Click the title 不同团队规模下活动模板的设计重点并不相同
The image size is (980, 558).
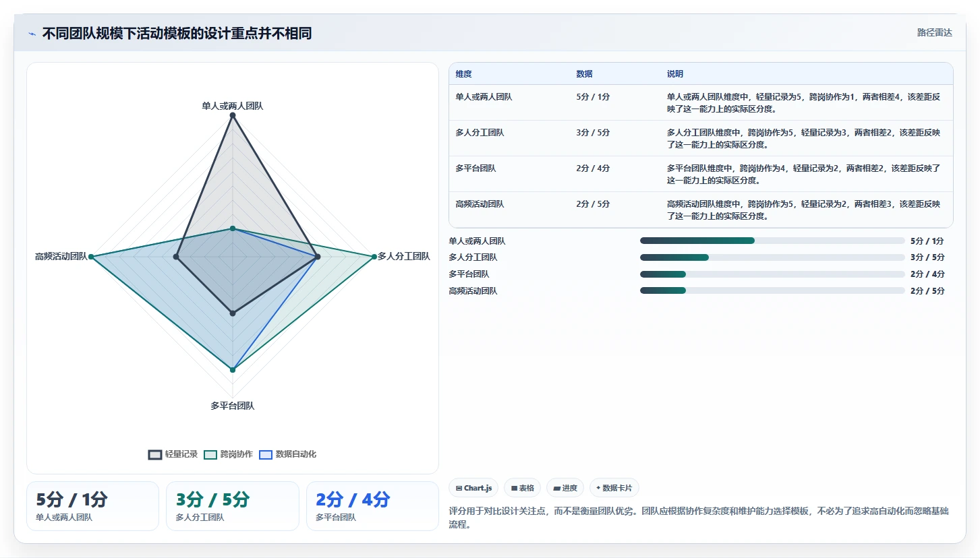177,34
